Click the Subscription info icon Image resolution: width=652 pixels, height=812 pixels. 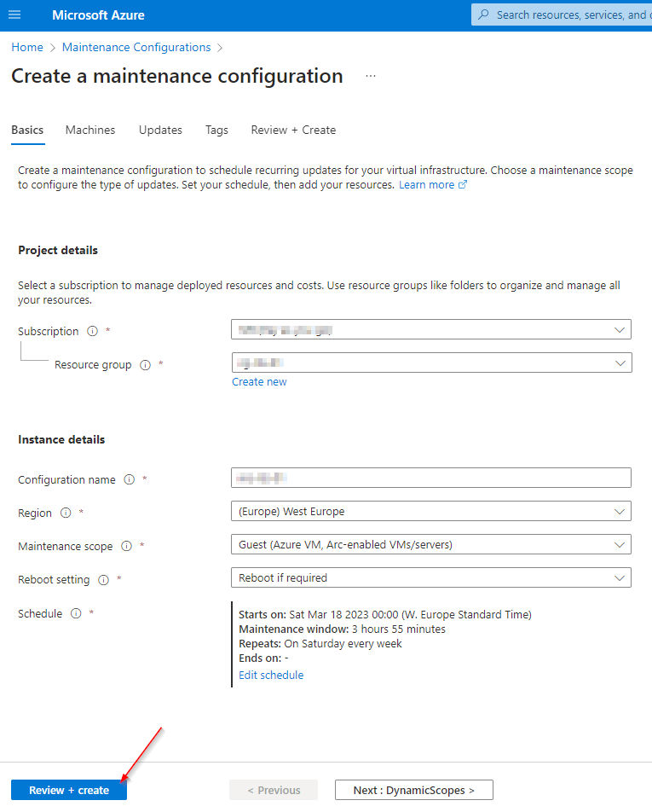click(x=92, y=331)
